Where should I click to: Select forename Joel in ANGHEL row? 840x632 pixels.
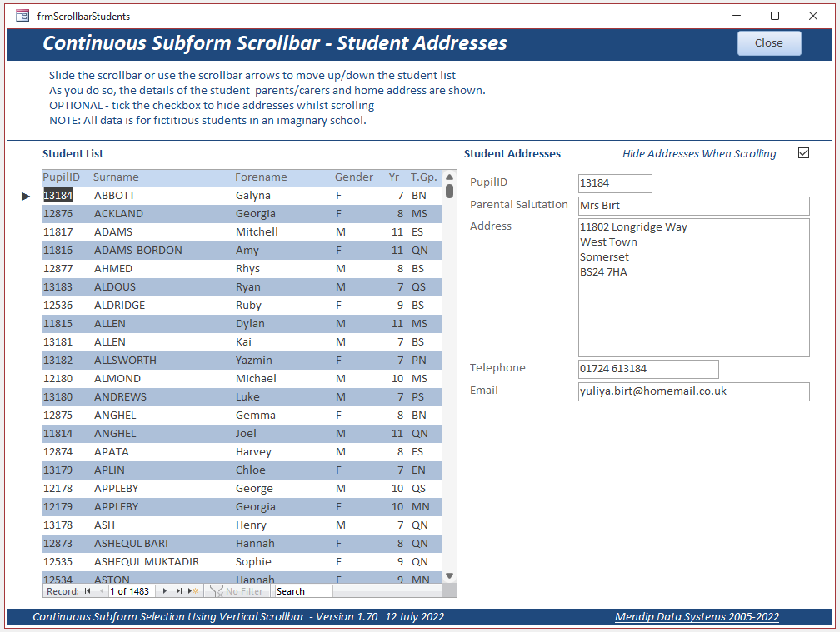click(246, 434)
